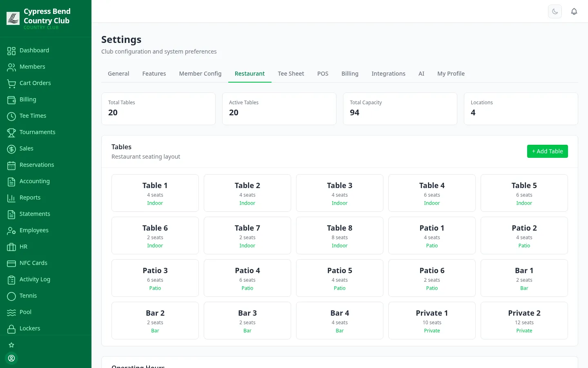Select the Patio 1 table card

432,236
